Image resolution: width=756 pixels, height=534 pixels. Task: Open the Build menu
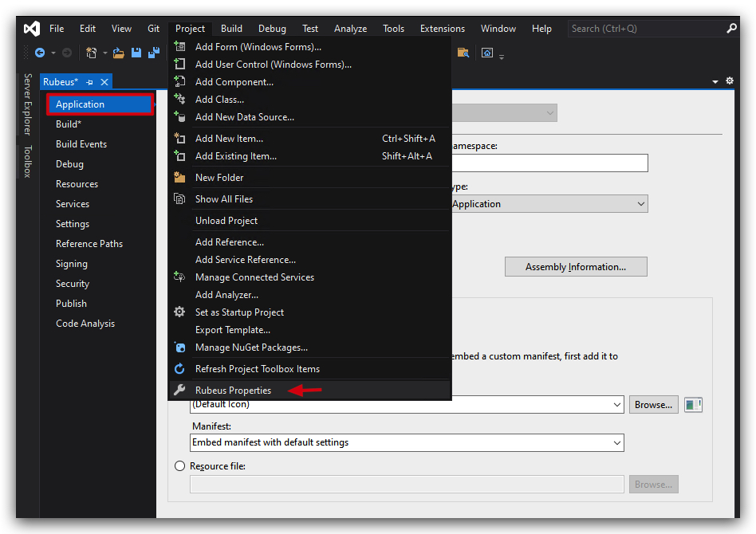[231, 29]
